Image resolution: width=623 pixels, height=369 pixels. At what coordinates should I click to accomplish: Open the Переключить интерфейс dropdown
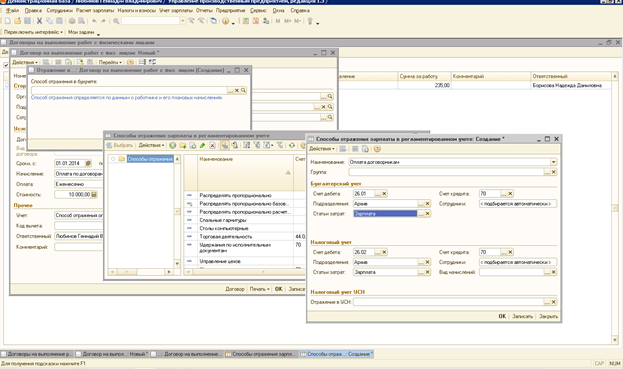(x=33, y=32)
